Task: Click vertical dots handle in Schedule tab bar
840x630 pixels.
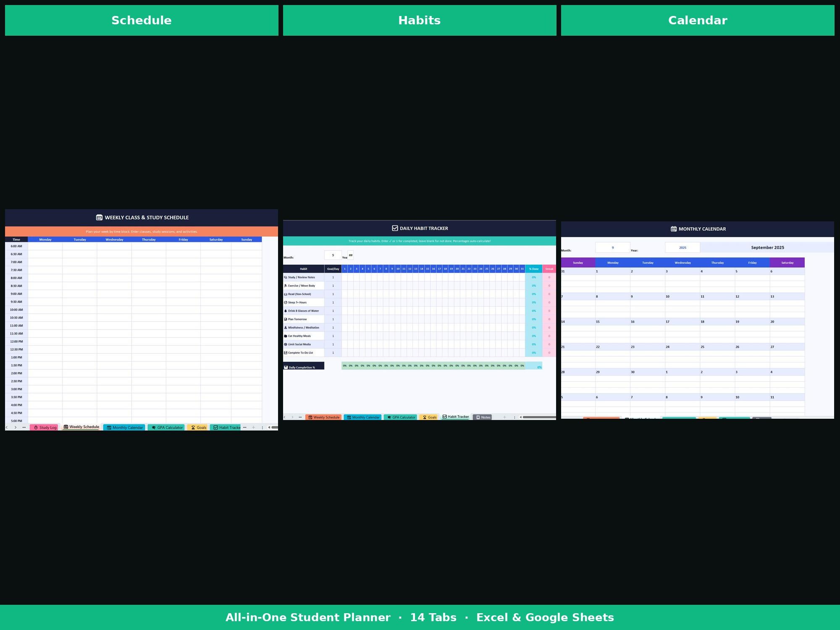Action: [x=262, y=427]
